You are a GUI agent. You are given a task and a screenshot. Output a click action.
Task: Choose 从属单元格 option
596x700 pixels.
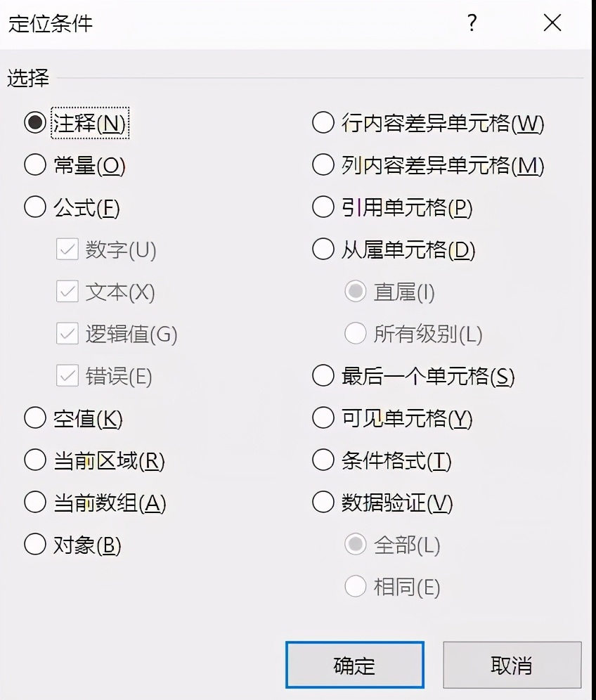click(323, 249)
